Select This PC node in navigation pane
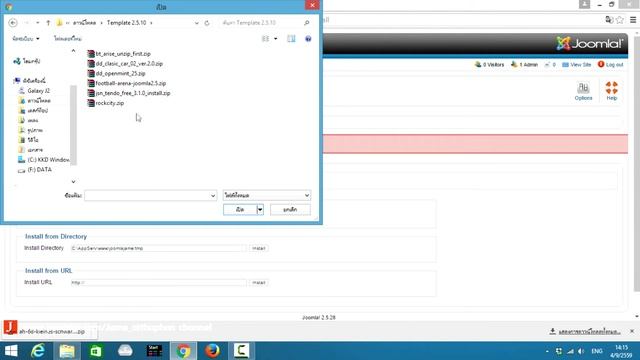This screenshot has height=360, width=640. 30,81
